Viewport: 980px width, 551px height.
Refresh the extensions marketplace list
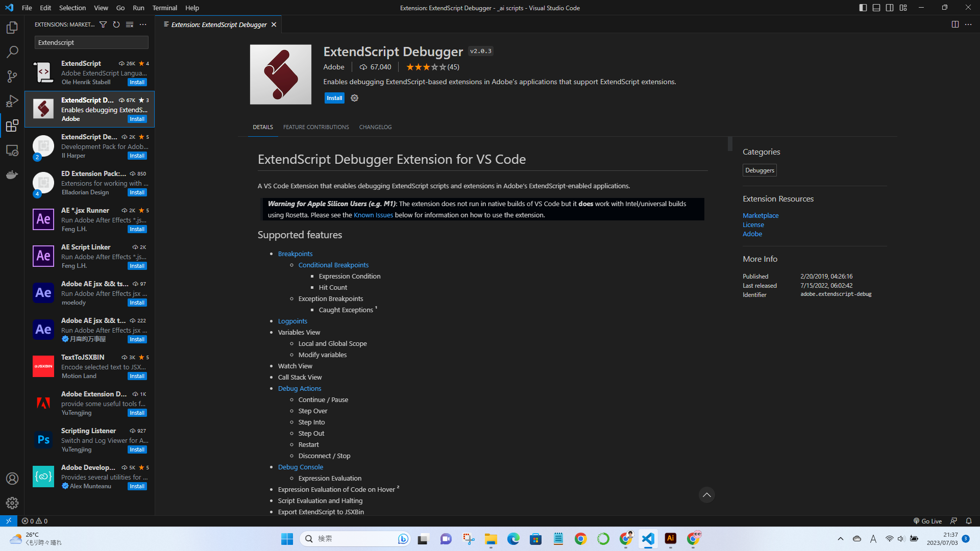coord(116,24)
